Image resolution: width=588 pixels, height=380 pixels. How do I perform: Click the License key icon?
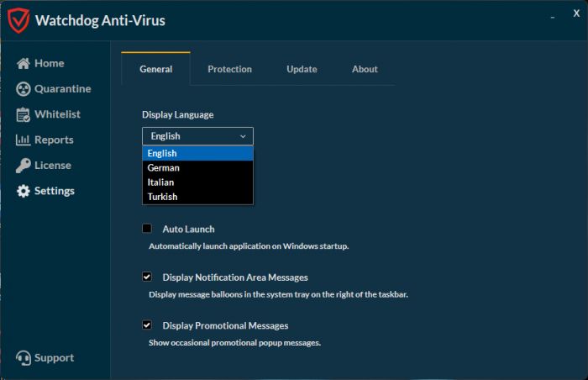[24, 166]
